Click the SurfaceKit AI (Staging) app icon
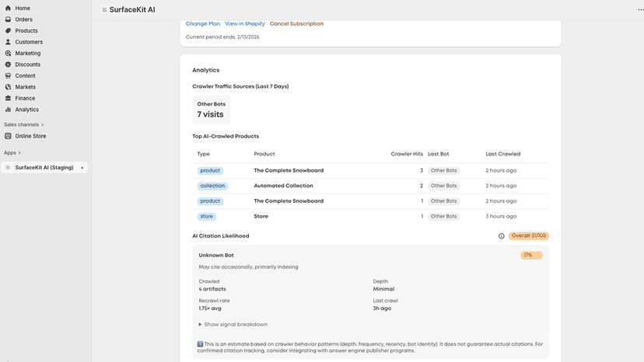 pos(8,168)
